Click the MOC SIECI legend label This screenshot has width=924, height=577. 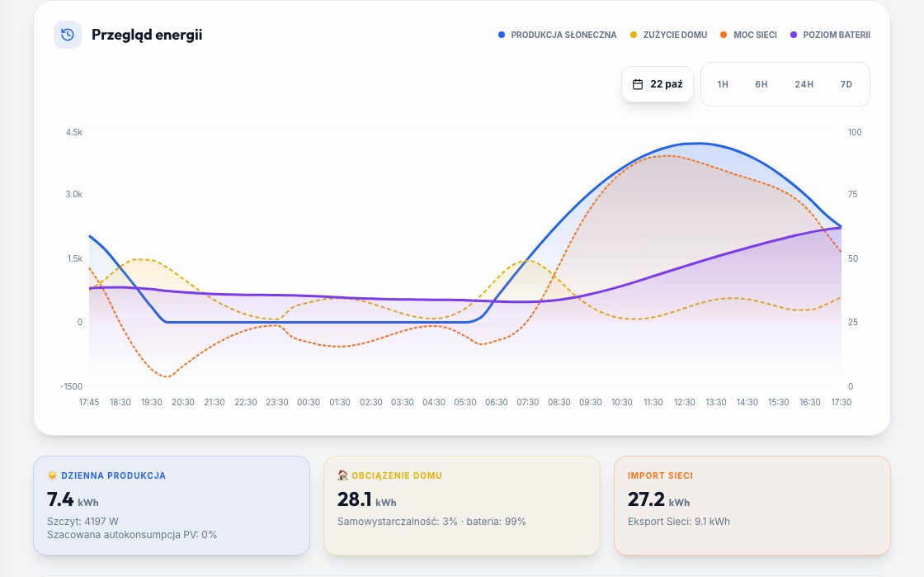(x=756, y=35)
